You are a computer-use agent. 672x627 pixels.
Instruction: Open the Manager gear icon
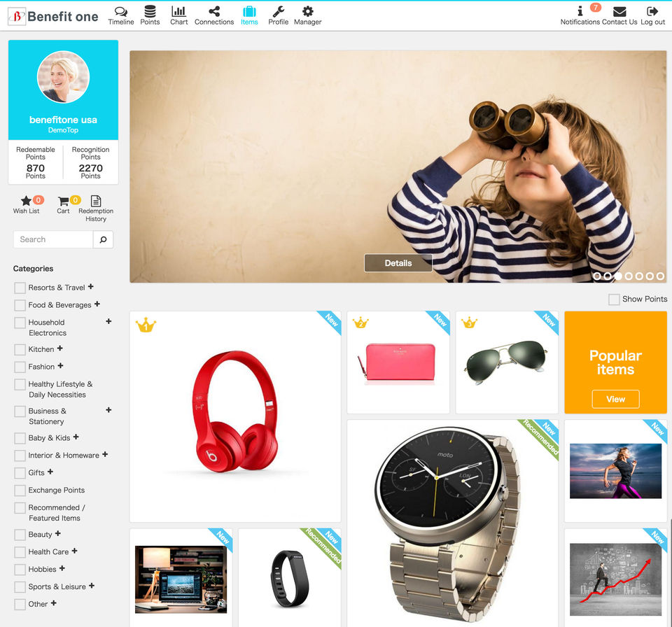308,11
